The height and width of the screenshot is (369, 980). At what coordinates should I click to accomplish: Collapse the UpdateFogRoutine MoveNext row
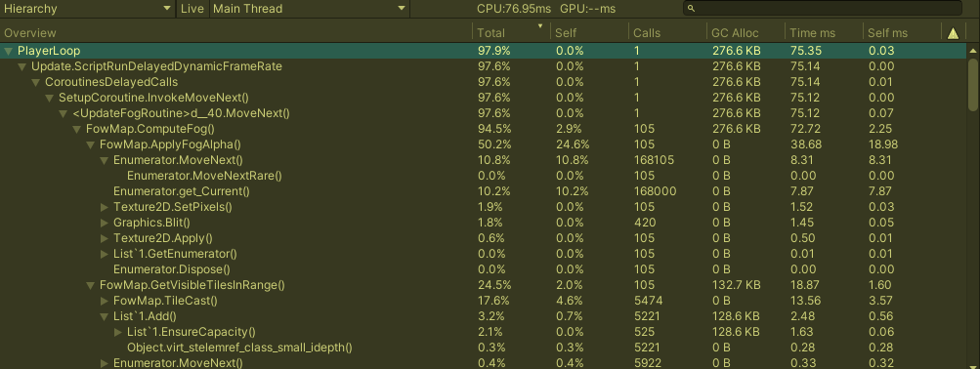point(64,113)
